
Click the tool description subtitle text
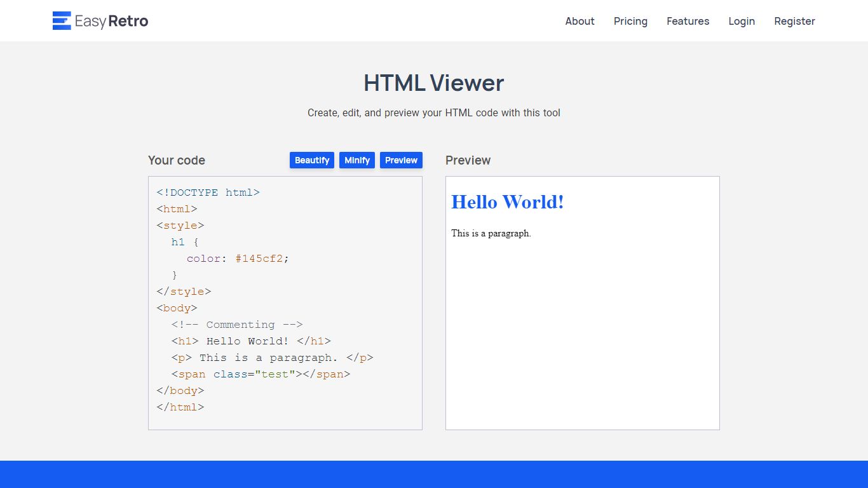(434, 112)
